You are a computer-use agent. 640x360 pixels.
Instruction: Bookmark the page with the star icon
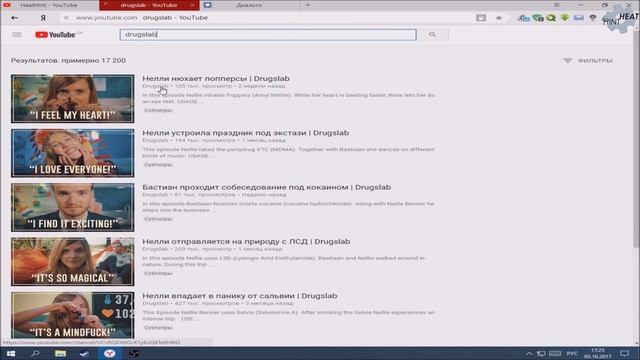pos(499,18)
